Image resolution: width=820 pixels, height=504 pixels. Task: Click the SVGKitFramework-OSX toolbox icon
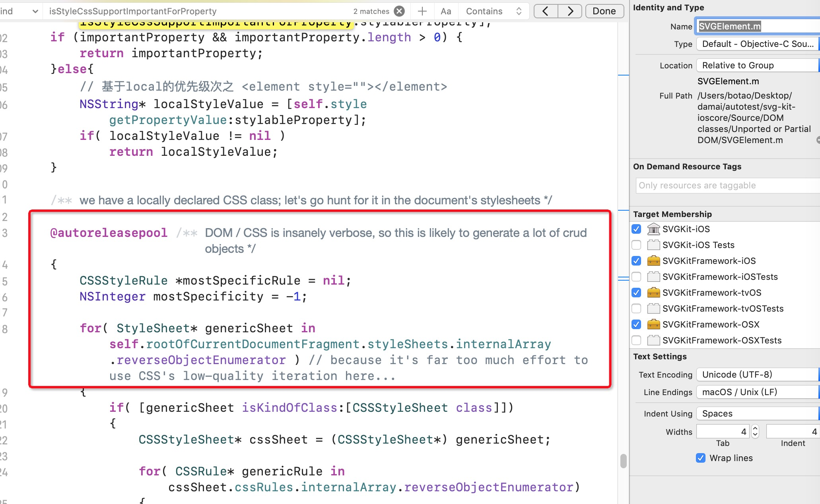tap(653, 324)
